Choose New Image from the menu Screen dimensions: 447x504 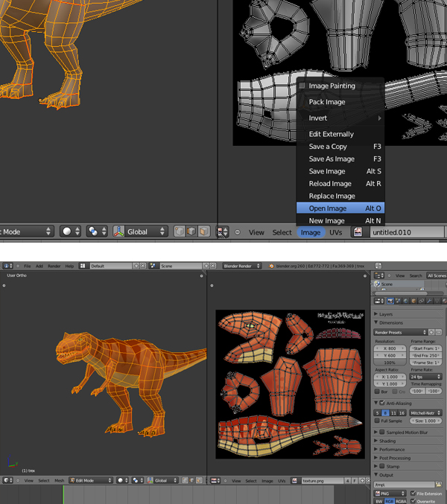(x=340, y=221)
